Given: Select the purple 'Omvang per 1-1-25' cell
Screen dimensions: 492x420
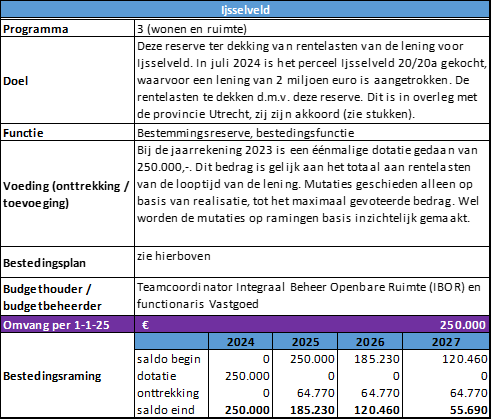Looking at the screenshot, I should [x=68, y=325].
